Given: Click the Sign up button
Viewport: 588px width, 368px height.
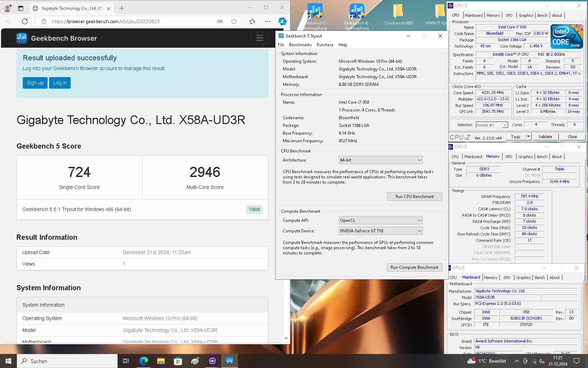Looking at the screenshot, I should coord(35,83).
